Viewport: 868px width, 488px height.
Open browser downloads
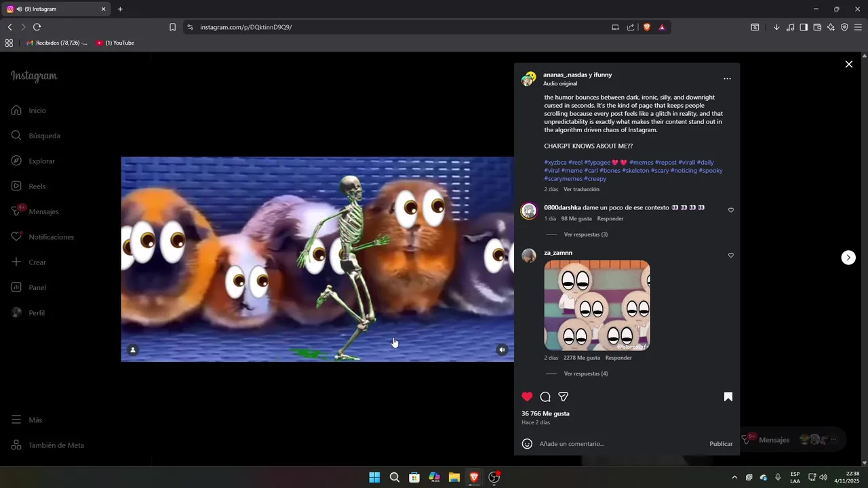point(776,27)
